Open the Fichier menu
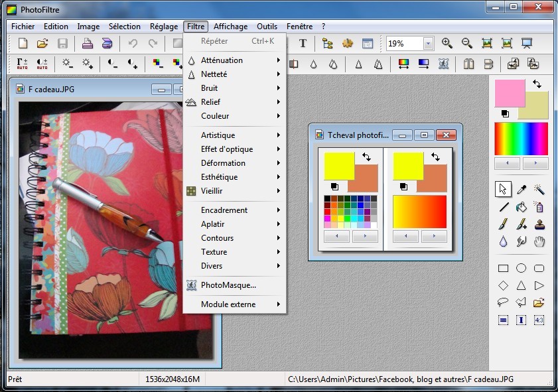The height and width of the screenshot is (392, 558). (23, 27)
